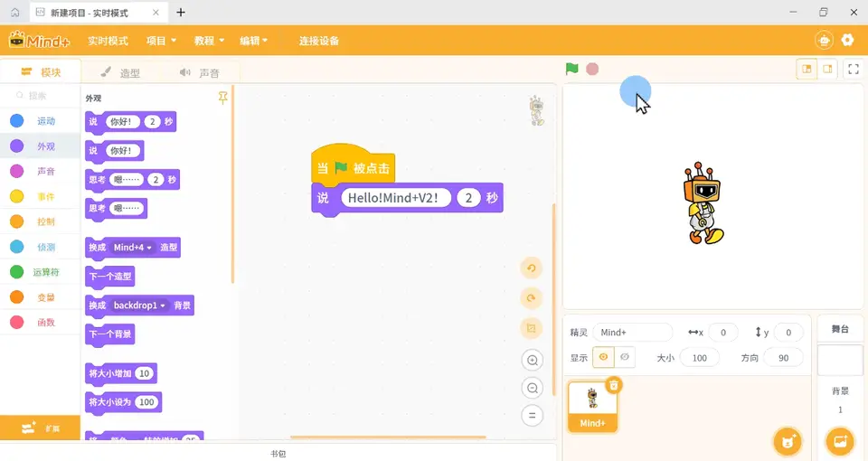Add a new sprite with cat button

788,441
